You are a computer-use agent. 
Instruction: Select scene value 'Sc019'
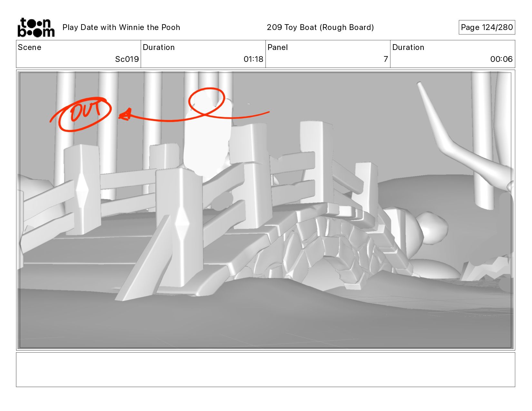(127, 59)
